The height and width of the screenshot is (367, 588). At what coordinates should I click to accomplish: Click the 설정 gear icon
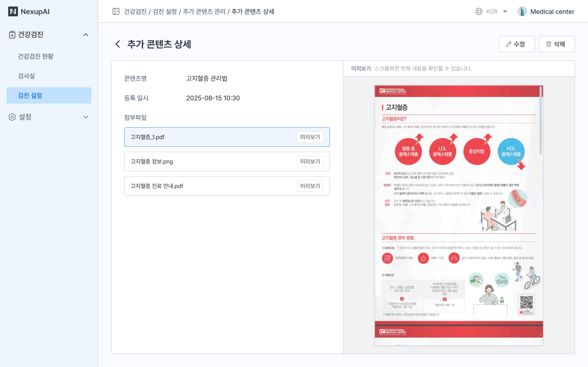click(12, 117)
